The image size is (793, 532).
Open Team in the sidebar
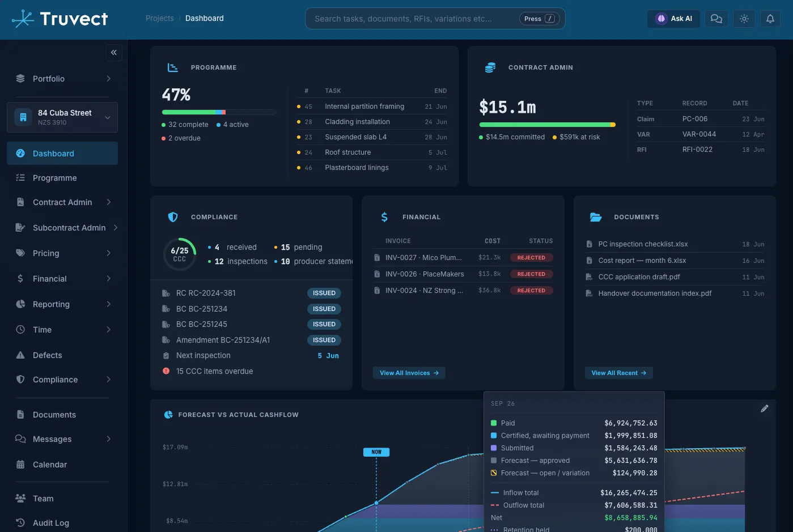click(62, 499)
